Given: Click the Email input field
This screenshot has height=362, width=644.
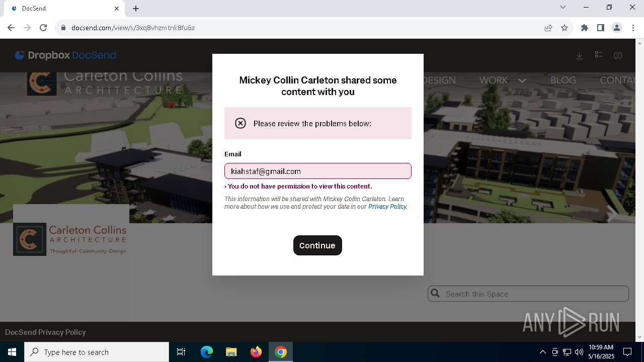Looking at the screenshot, I should pos(318,171).
